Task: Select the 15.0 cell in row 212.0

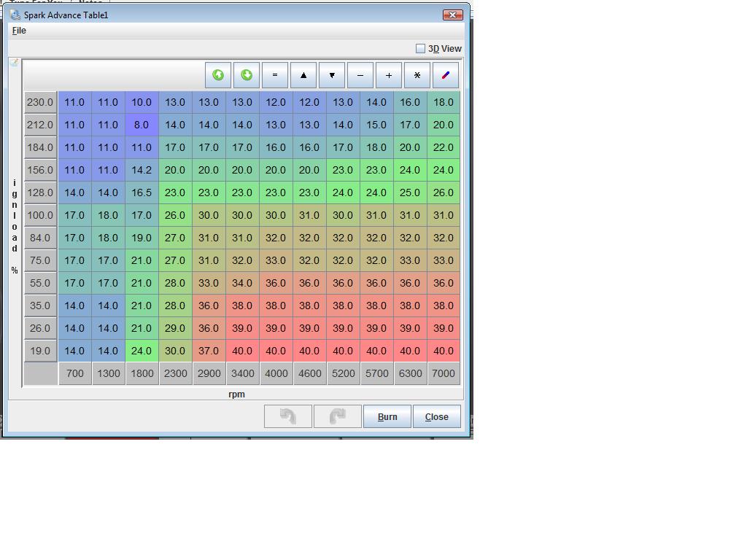Action: [376, 125]
